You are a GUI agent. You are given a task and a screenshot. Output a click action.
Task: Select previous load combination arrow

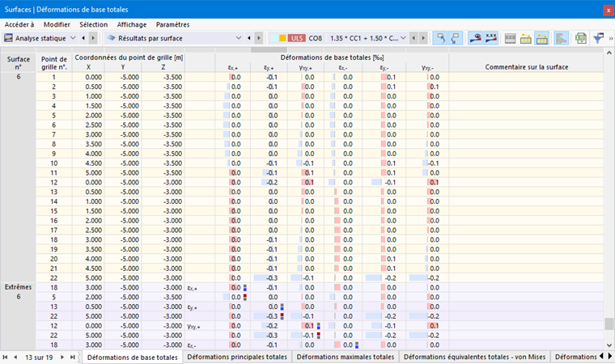(x=414, y=38)
